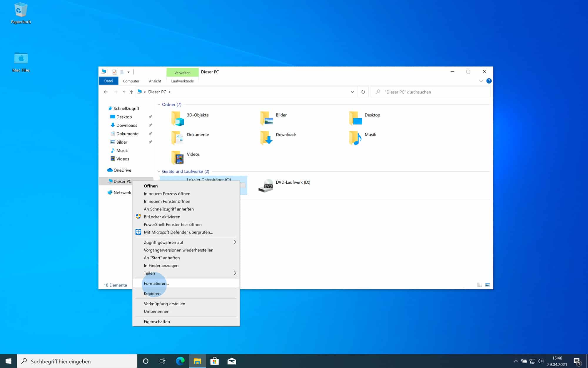
Task: Open the Laufwerktools tab
Action: [x=182, y=81]
